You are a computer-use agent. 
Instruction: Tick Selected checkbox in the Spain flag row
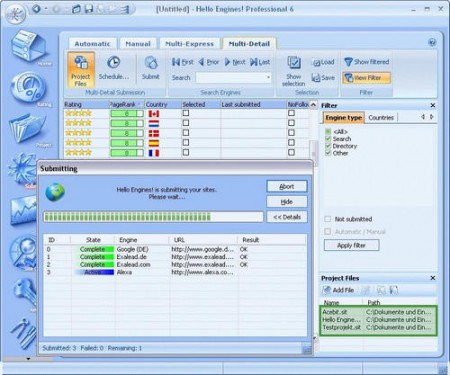(186, 143)
